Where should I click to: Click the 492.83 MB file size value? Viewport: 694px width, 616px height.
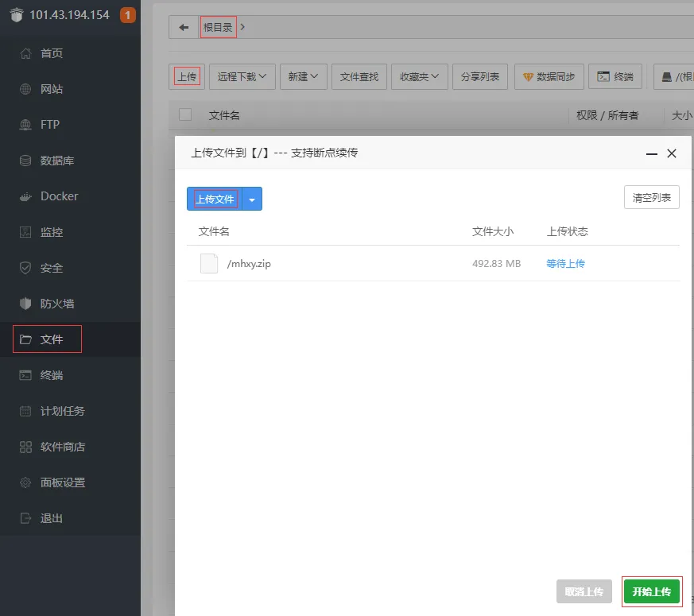point(496,264)
